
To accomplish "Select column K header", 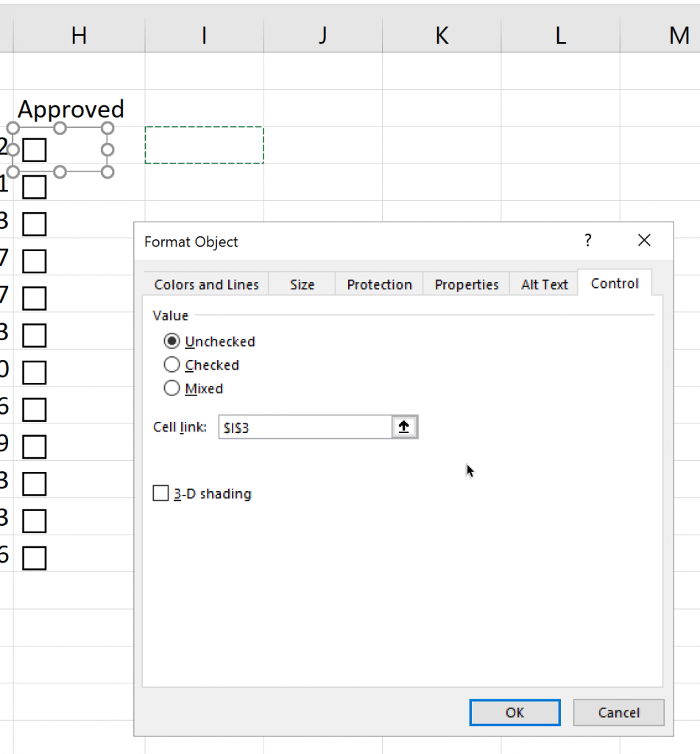I will (x=442, y=35).
